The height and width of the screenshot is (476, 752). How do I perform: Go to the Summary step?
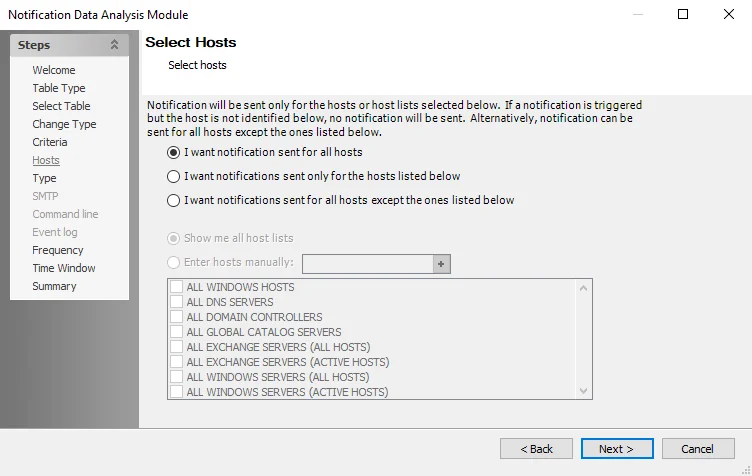tap(54, 286)
